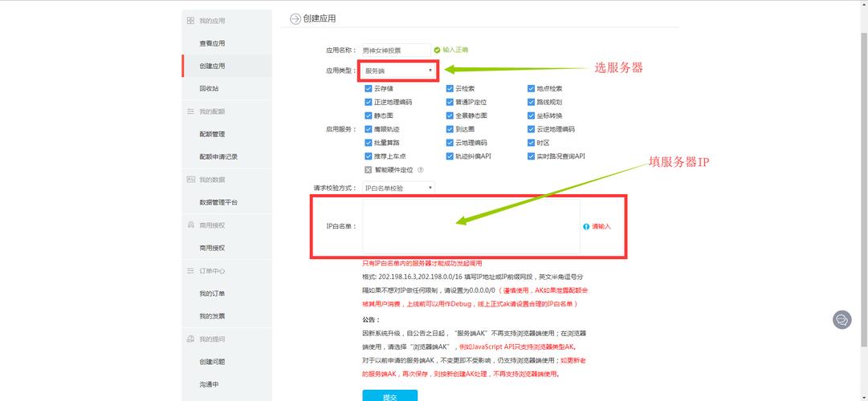
Task: Open 创建问题 in the sidebar
Action: pos(213,362)
